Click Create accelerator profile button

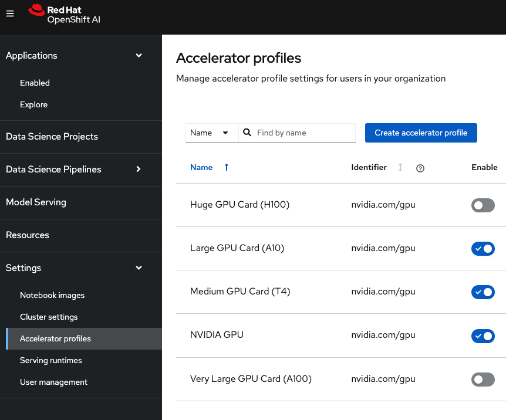tap(421, 133)
